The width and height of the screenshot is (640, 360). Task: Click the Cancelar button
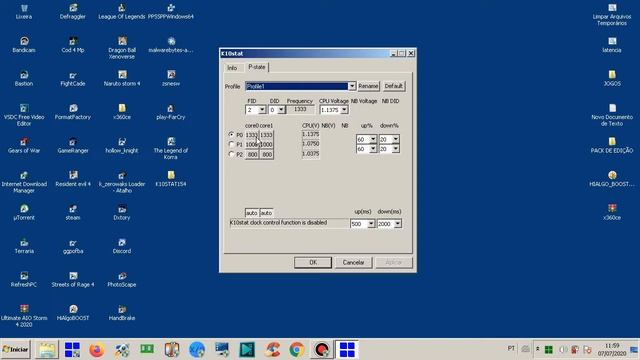click(x=353, y=262)
